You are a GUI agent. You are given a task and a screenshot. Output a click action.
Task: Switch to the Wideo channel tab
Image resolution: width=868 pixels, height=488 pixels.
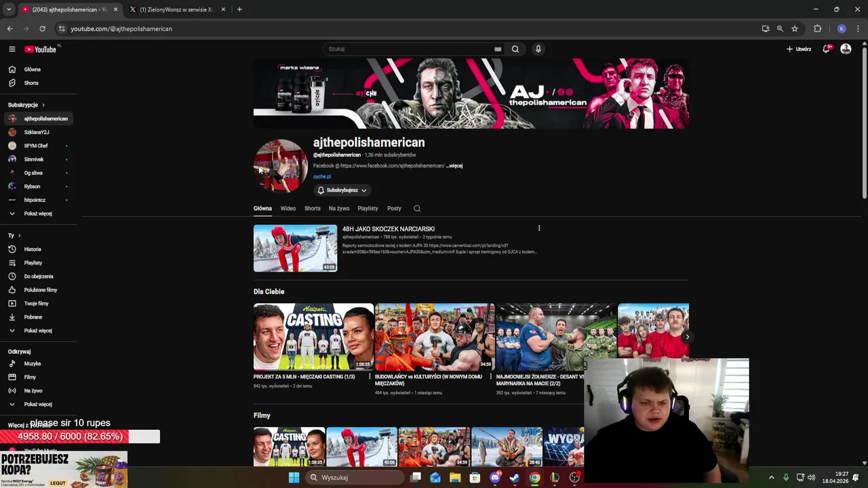(x=288, y=209)
